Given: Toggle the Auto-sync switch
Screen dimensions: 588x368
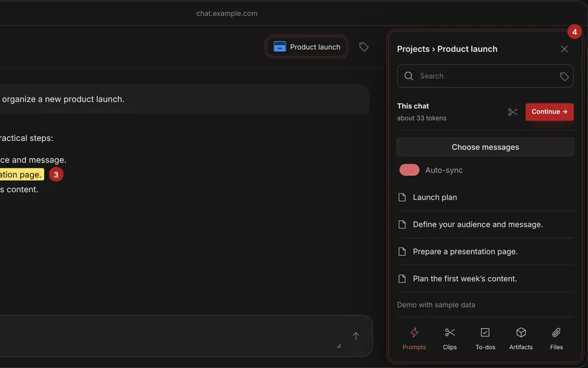Looking at the screenshot, I should click(409, 170).
